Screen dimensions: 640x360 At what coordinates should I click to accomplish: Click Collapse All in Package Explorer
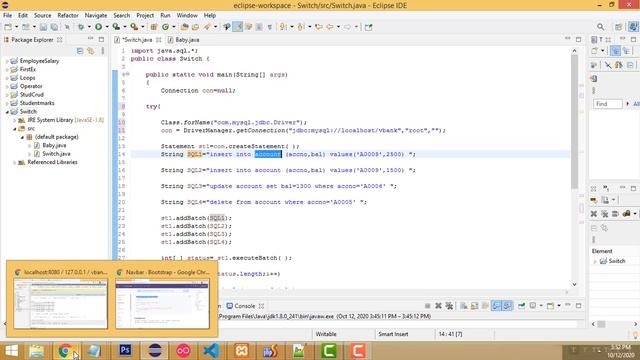click(80, 51)
